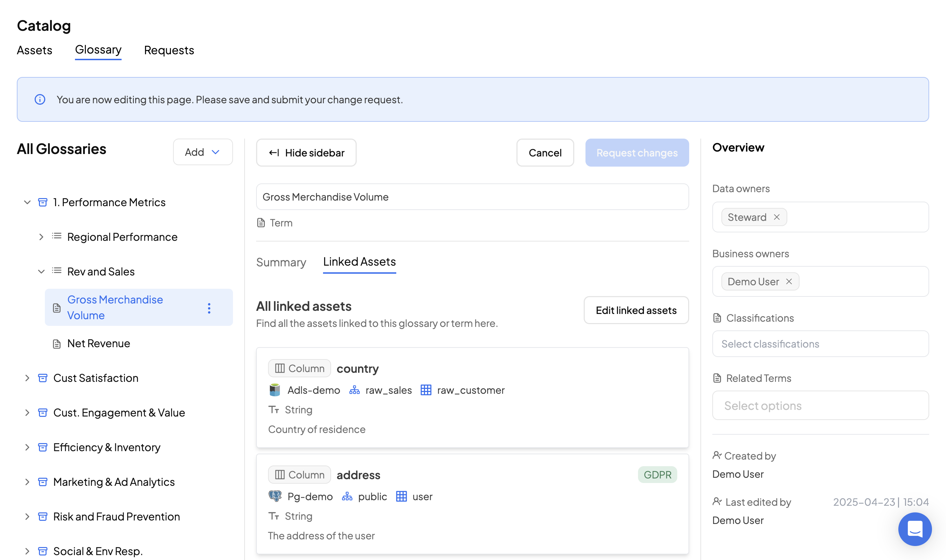Screen dimensions: 946x560
Task: Switch to the Summary tab
Action: 281,262
